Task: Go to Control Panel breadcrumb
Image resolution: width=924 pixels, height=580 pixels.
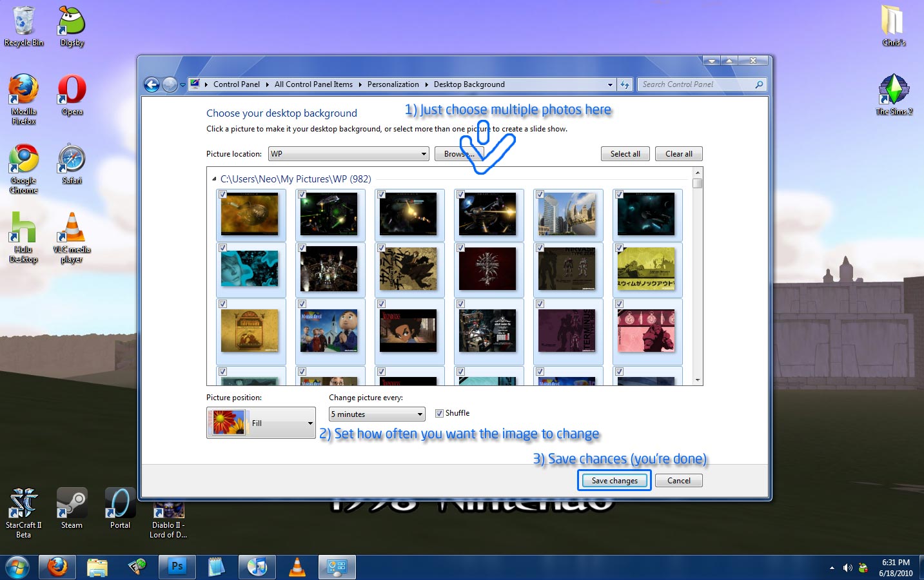Action: pyautogui.click(x=237, y=84)
